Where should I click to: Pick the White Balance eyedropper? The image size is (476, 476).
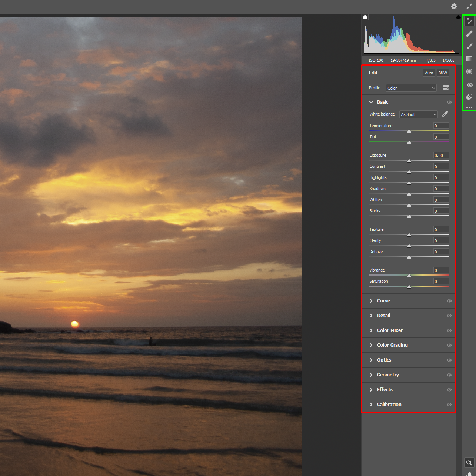pyautogui.click(x=445, y=114)
